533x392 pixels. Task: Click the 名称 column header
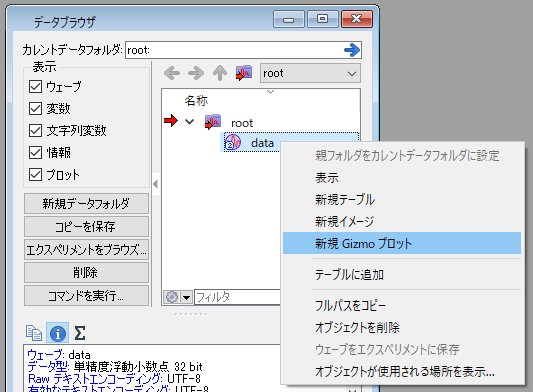pos(196,101)
